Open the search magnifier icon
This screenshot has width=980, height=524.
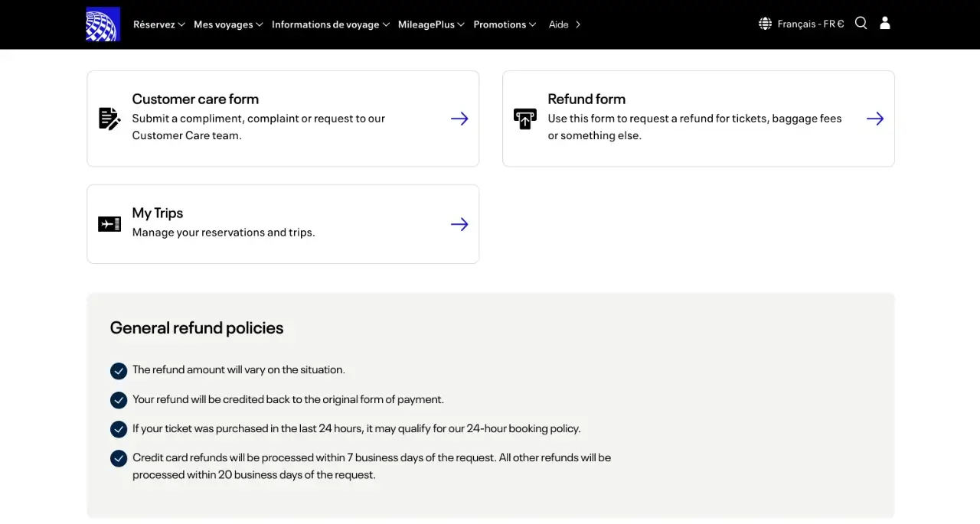pyautogui.click(x=861, y=23)
